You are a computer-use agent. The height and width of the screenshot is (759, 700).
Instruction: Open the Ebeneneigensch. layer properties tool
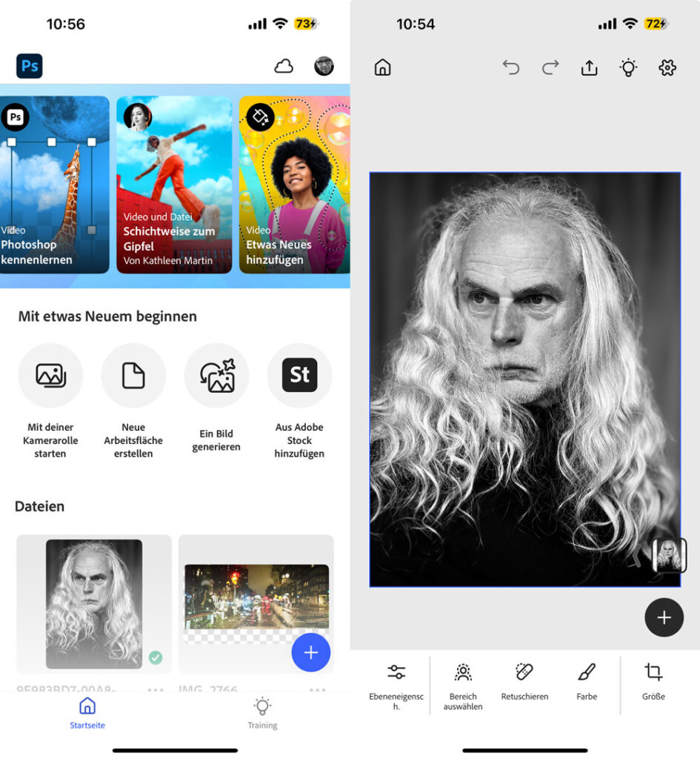point(396,686)
